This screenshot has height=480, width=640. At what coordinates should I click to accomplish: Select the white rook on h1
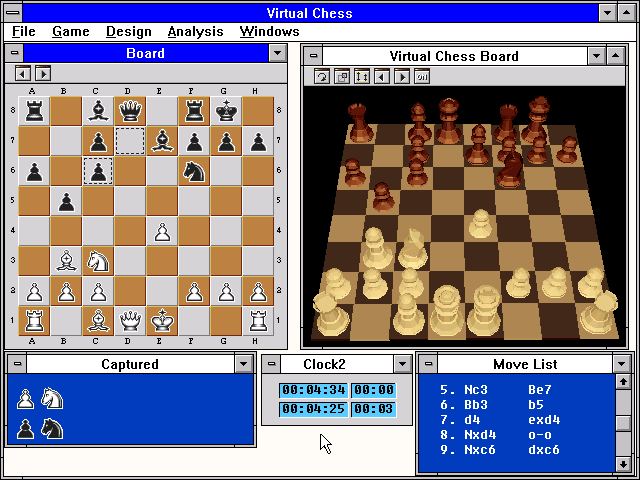(x=258, y=321)
